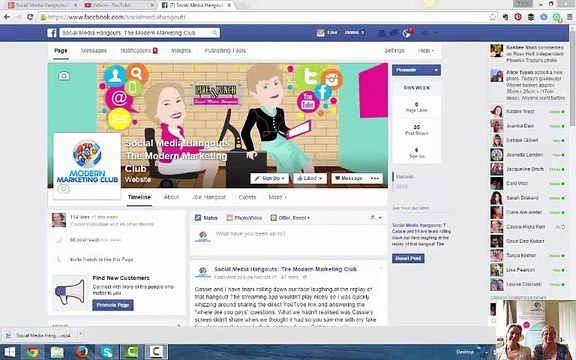Click the Promote Page button
This screenshot has height=360, width=576.
113,305
